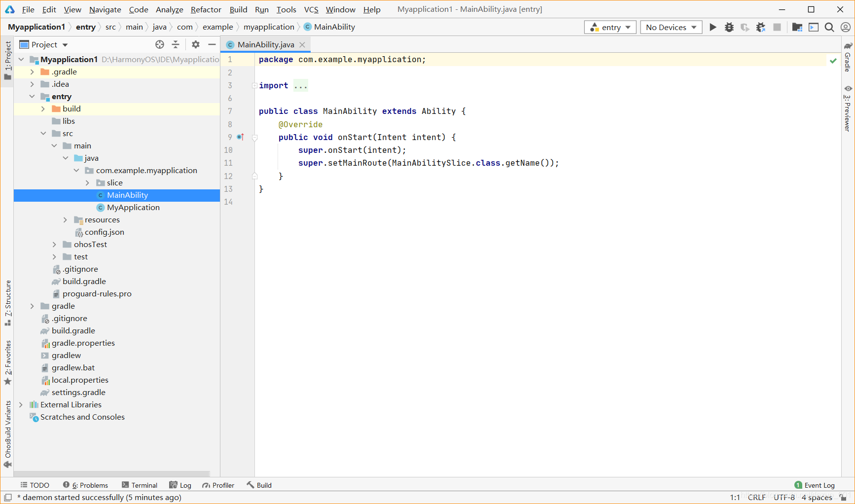The width and height of the screenshot is (855, 504).
Task: Hide the Project tool window
Action: pos(212,44)
